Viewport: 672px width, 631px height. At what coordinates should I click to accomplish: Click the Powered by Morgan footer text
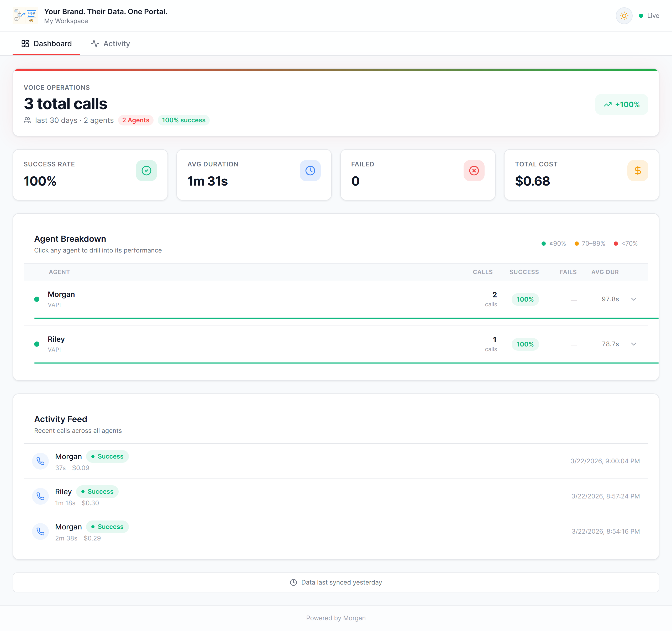click(x=336, y=618)
